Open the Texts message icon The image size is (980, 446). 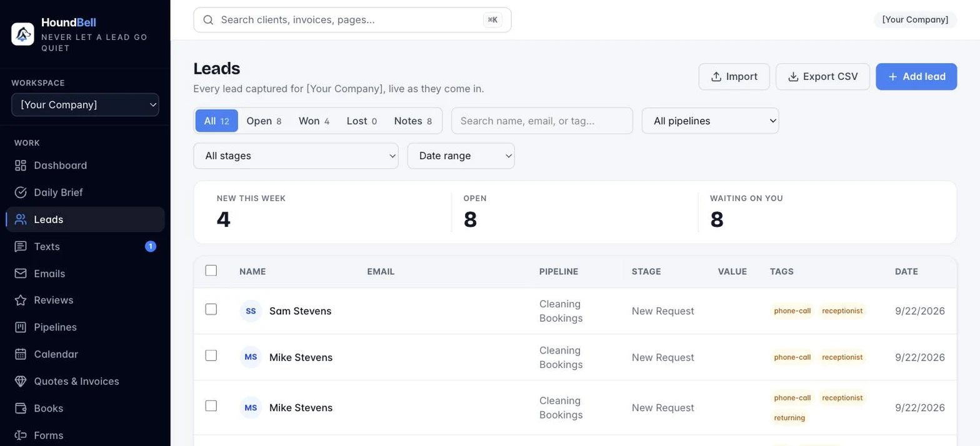click(x=21, y=246)
